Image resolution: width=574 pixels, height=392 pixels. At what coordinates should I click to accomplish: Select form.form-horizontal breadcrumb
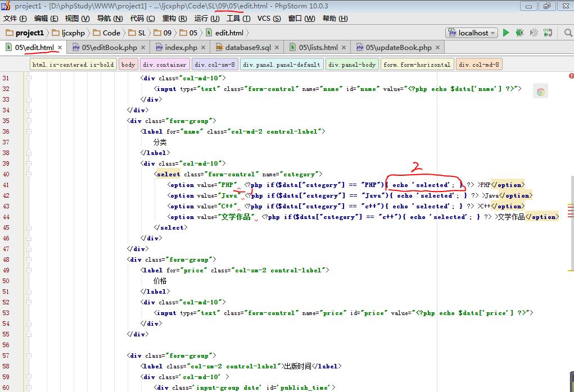(x=417, y=65)
